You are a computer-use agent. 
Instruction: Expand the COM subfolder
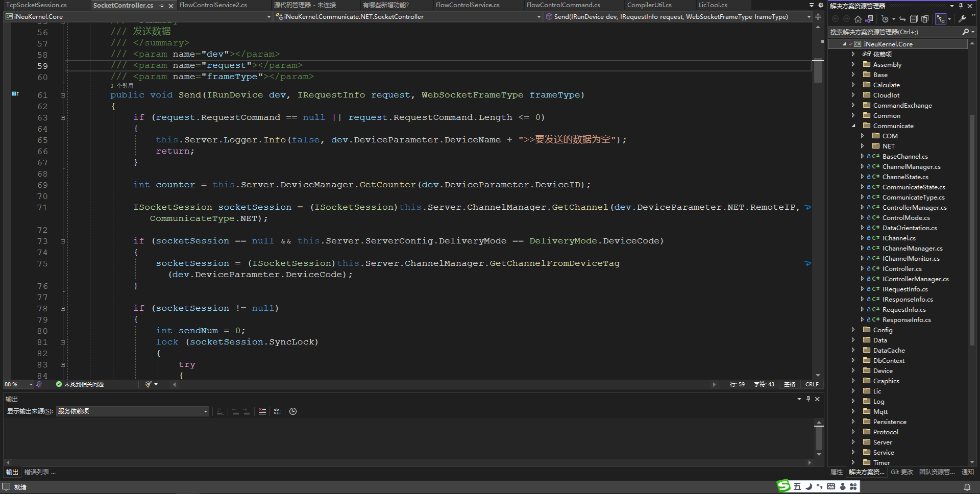(x=862, y=136)
